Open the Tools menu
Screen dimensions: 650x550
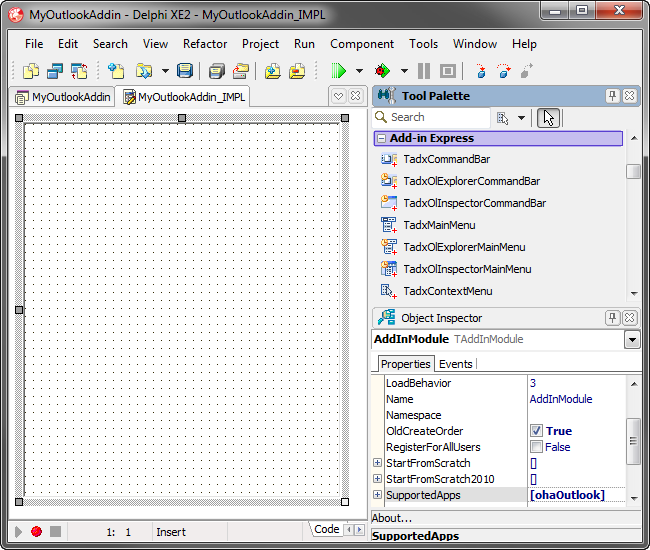423,44
